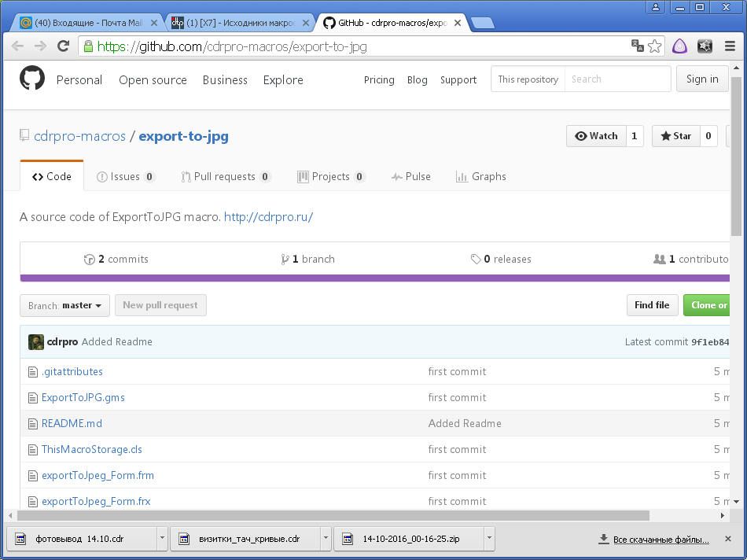Switch to the [X7] Исходники макросов tab

coord(240,23)
